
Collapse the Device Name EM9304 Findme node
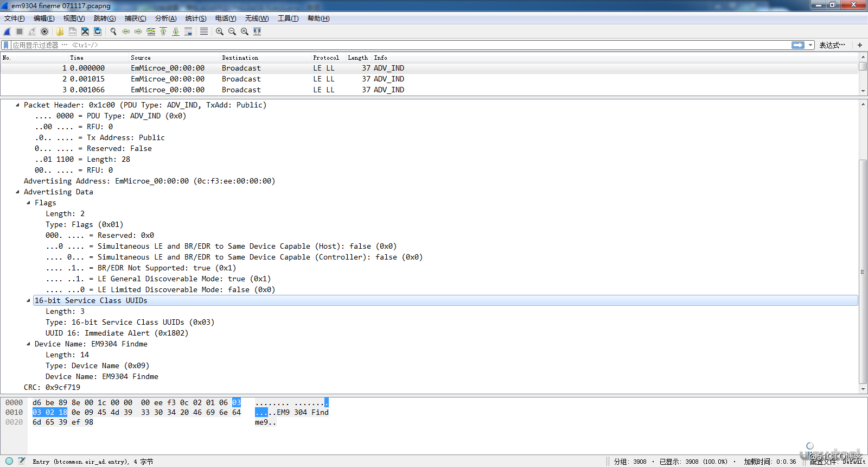pos(28,344)
